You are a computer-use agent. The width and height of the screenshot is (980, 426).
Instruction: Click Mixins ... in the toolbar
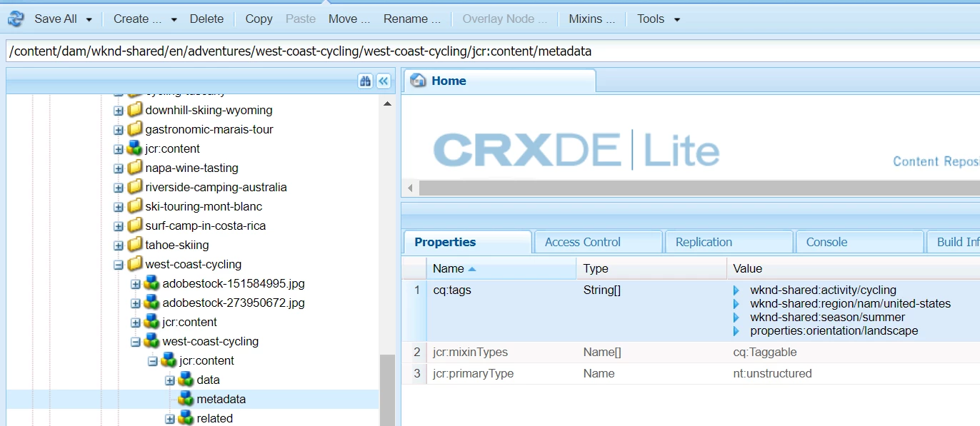[591, 19]
